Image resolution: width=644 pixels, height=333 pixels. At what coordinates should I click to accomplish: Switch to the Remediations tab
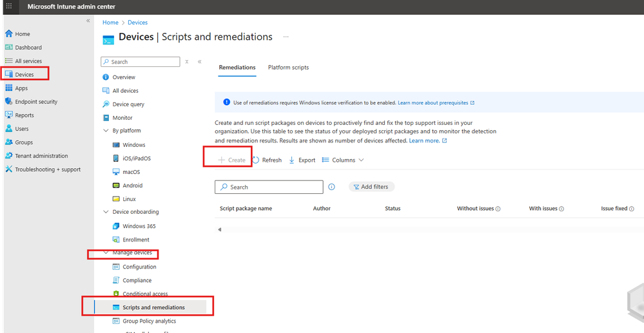pyautogui.click(x=237, y=68)
